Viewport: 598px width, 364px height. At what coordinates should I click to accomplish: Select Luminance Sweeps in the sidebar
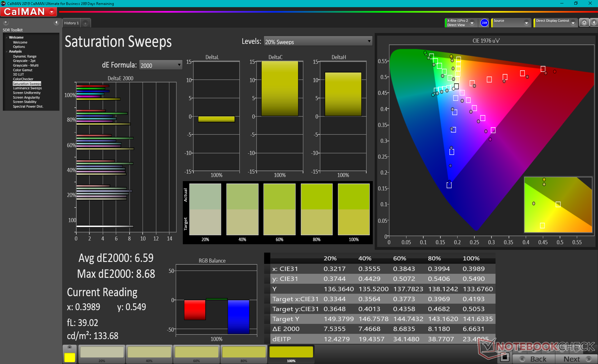(27, 88)
